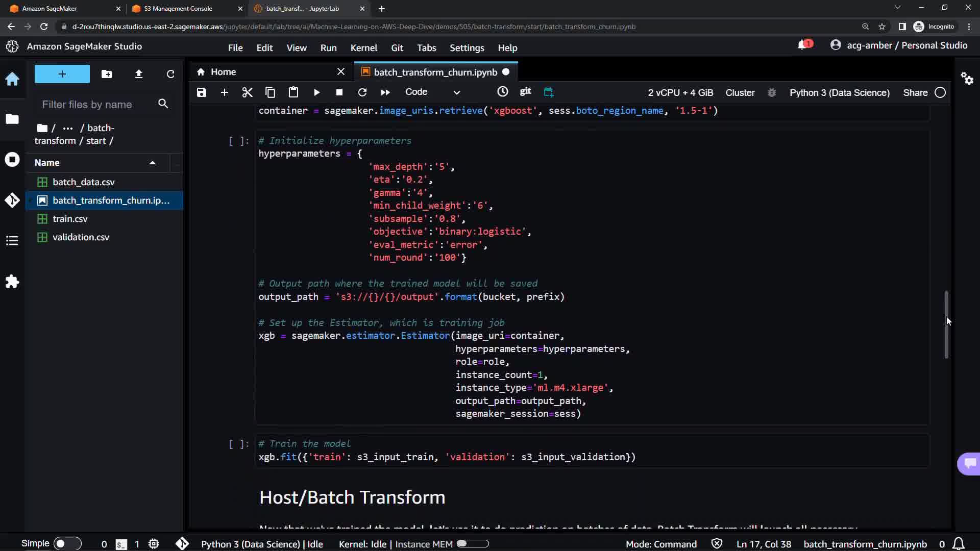Open the Extensions puzzle icon in the sidebar
980x551 pixels.
click(12, 282)
